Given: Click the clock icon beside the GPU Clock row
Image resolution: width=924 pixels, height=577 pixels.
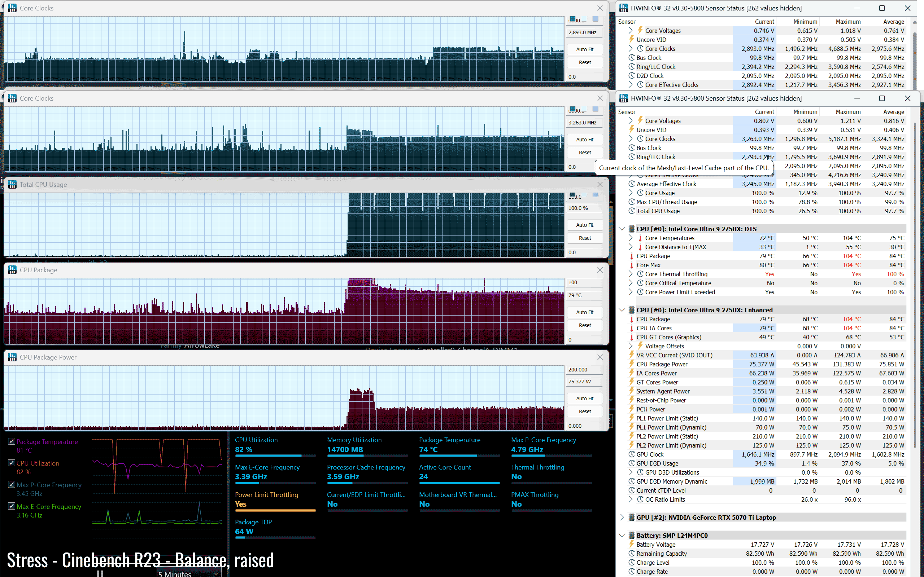Looking at the screenshot, I should click(632, 454).
